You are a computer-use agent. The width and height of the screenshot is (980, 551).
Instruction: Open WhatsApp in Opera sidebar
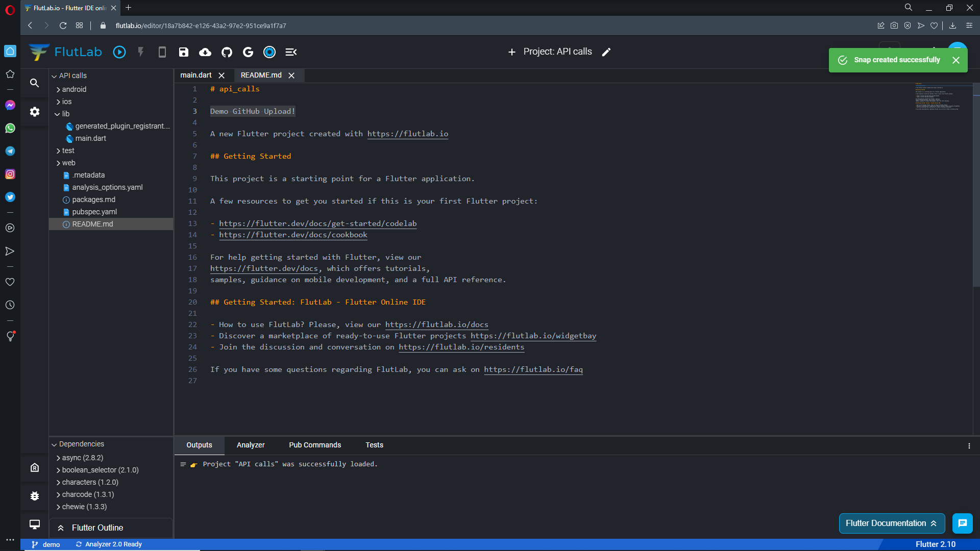coord(10,128)
